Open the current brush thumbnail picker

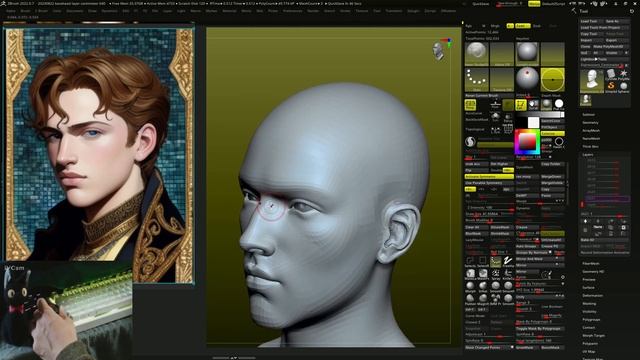476,54
